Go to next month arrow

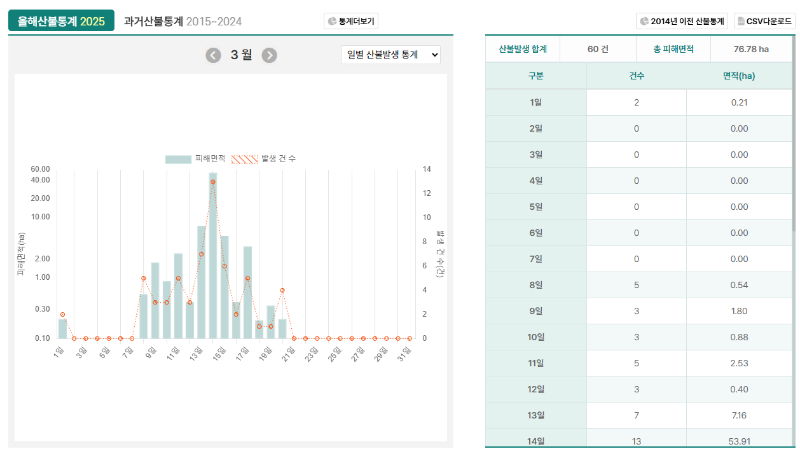click(269, 55)
